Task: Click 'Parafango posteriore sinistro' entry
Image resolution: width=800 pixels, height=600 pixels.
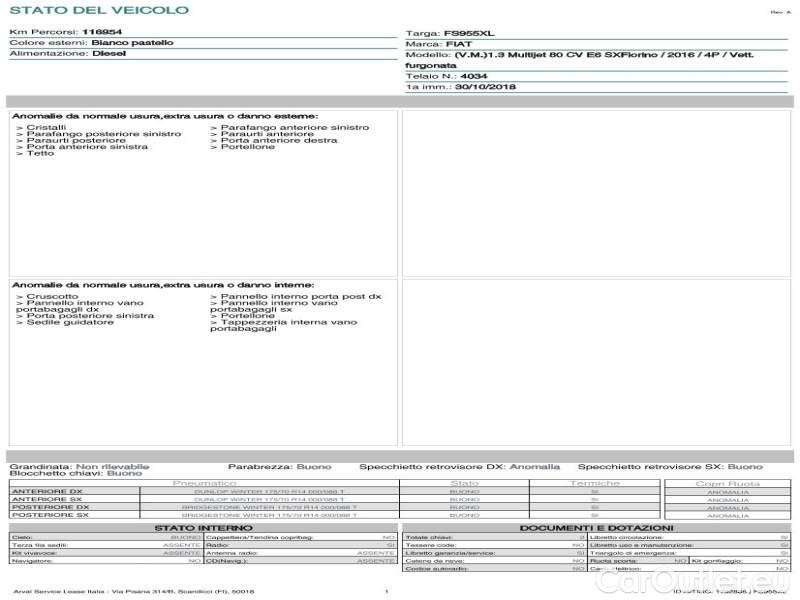Action: click(99, 134)
